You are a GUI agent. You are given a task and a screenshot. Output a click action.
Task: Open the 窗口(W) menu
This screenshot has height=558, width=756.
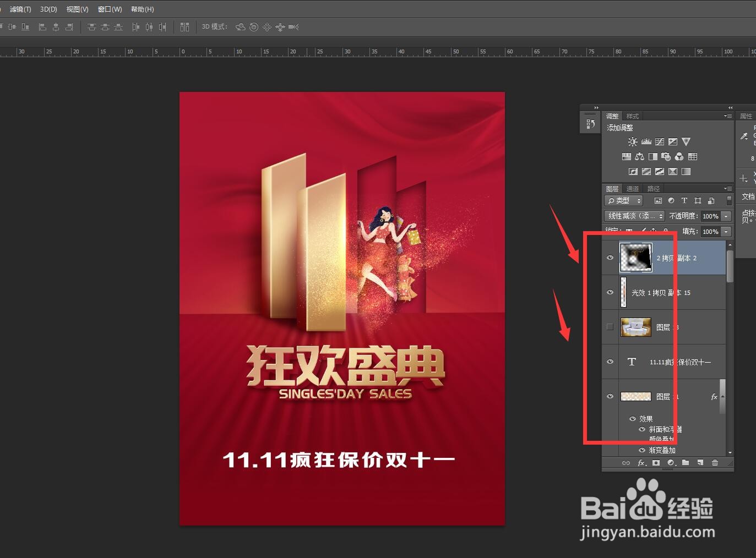110,9
